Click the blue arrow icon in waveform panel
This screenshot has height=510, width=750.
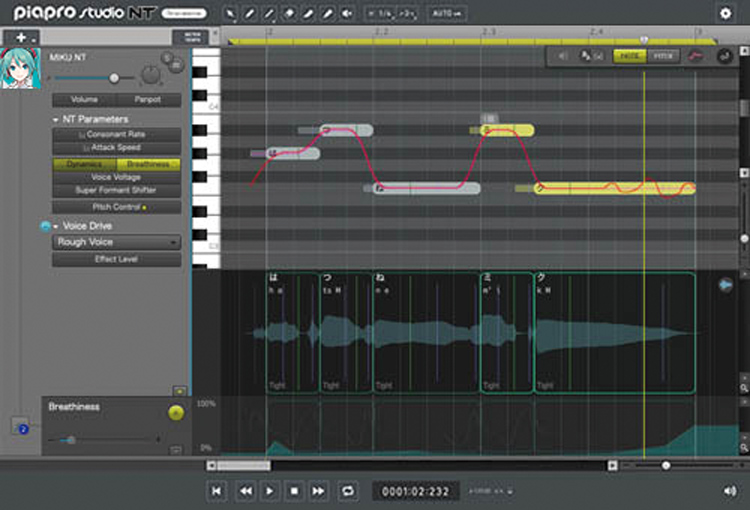click(725, 285)
